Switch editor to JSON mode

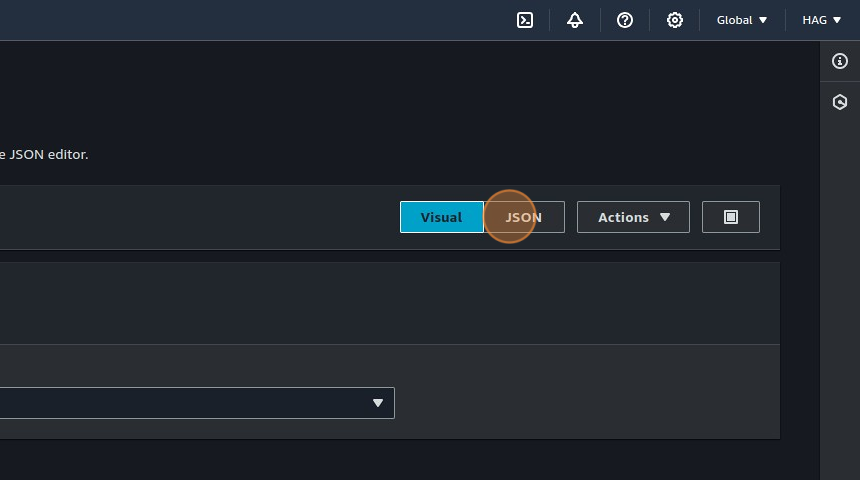click(524, 217)
